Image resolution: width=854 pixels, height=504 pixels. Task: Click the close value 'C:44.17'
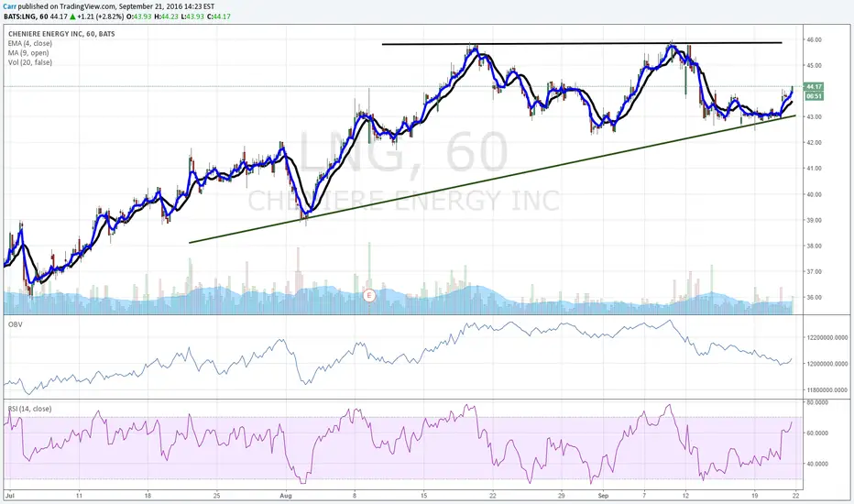218,16
